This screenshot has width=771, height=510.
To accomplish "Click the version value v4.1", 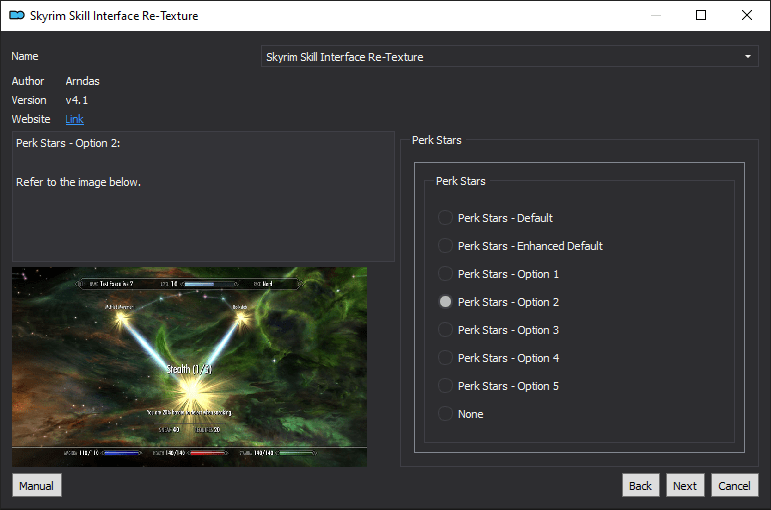I will coord(77,100).
